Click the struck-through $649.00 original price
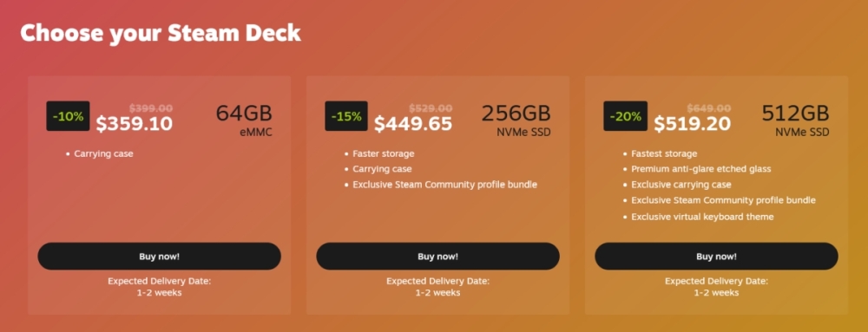The width and height of the screenshot is (868, 332). pyautogui.click(x=709, y=108)
